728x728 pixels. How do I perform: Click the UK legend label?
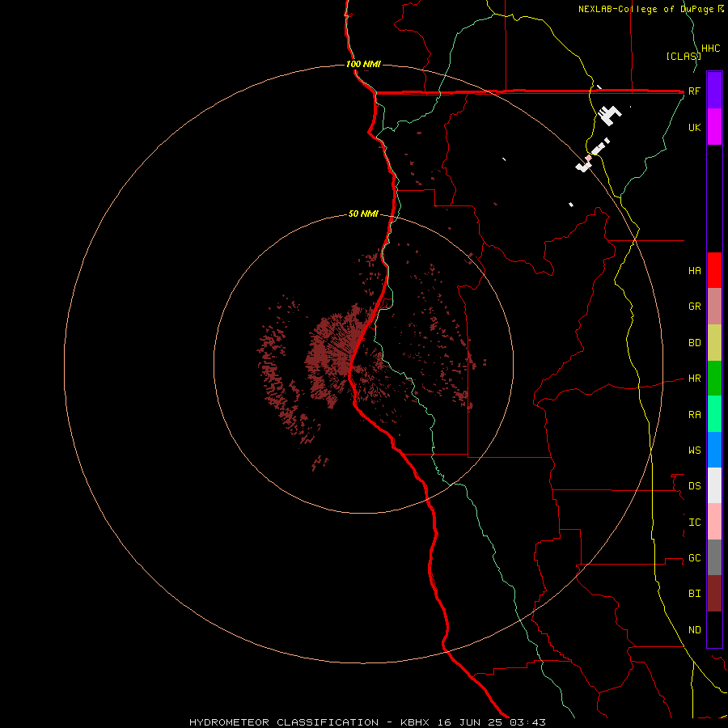pyautogui.click(x=694, y=127)
